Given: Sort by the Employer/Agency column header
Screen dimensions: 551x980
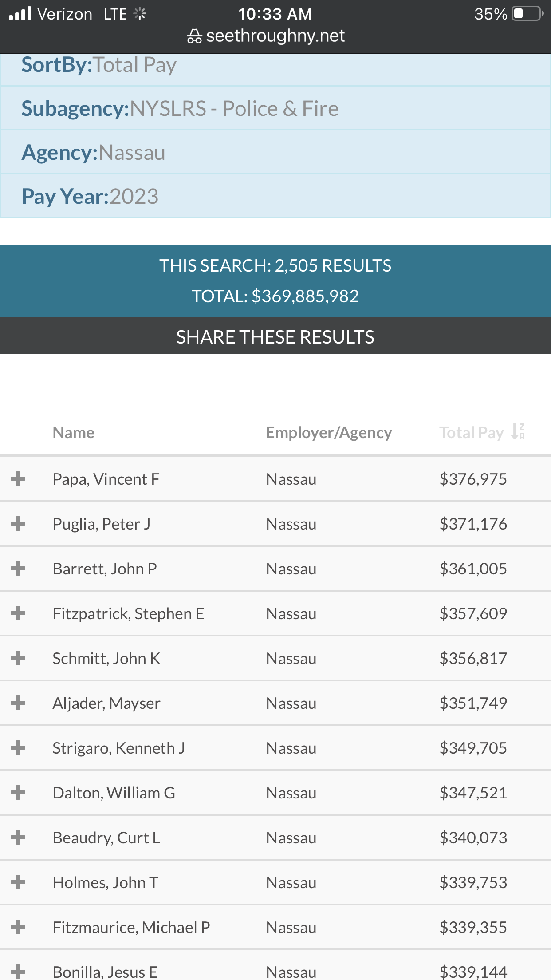Looking at the screenshot, I should [x=328, y=432].
